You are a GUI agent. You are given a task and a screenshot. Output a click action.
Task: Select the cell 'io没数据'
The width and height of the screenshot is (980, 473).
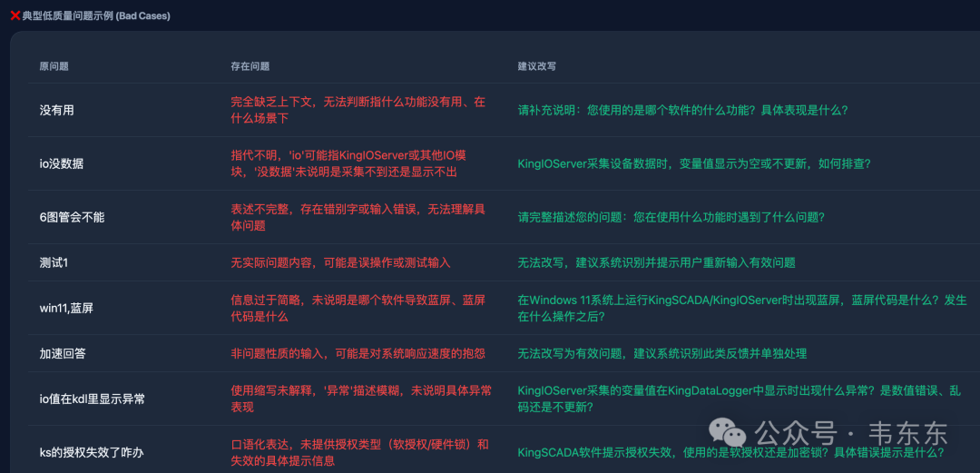point(62,164)
